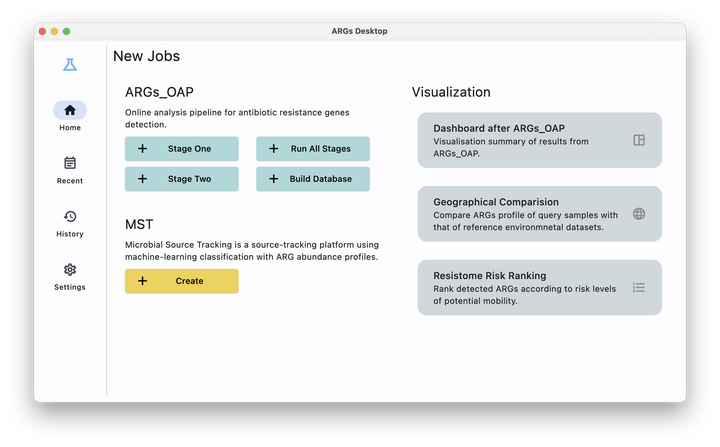Image resolution: width=720 pixels, height=447 pixels.
Task: Select the Home icon in sidebar
Action: 70,111
